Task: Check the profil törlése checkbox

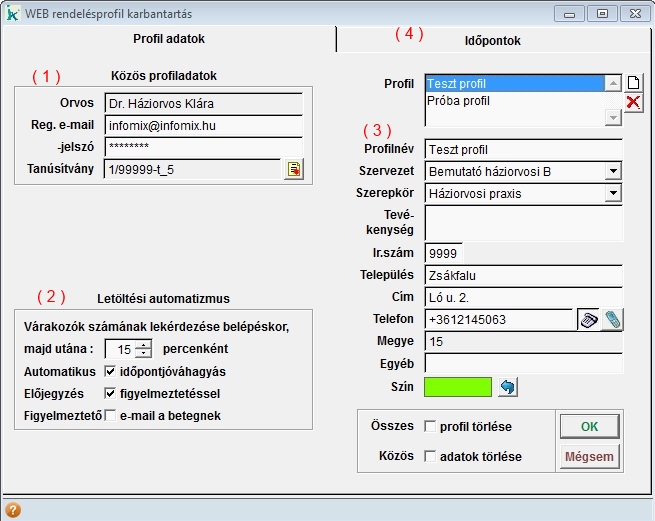Action: 430,427
